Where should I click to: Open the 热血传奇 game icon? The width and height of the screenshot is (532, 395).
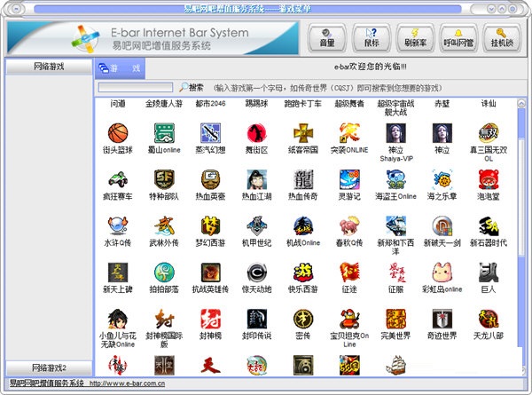(303, 179)
